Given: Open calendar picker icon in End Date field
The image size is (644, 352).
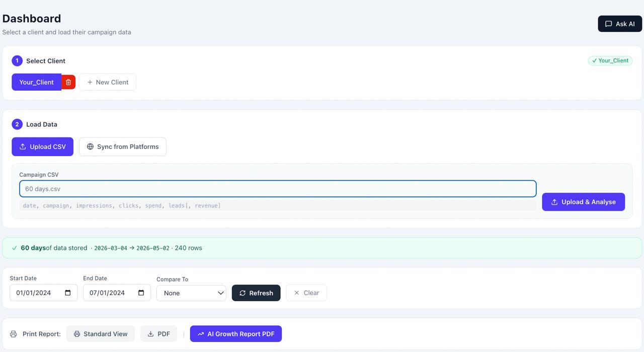Looking at the screenshot, I should [x=141, y=293].
